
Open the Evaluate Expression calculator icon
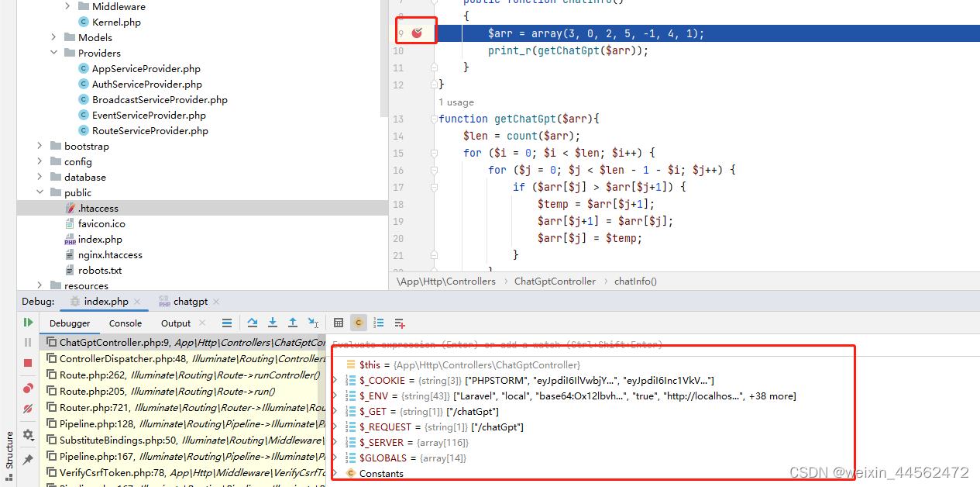tap(339, 323)
